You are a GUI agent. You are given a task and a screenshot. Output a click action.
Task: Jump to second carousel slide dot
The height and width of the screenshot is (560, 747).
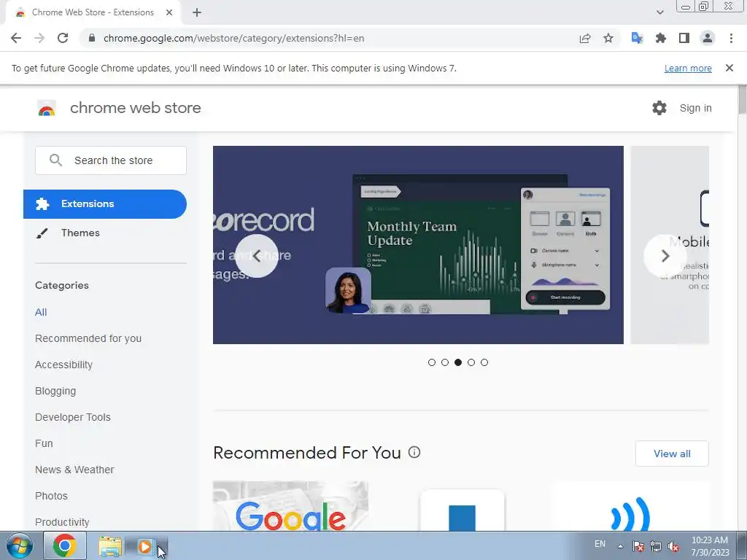click(x=445, y=362)
